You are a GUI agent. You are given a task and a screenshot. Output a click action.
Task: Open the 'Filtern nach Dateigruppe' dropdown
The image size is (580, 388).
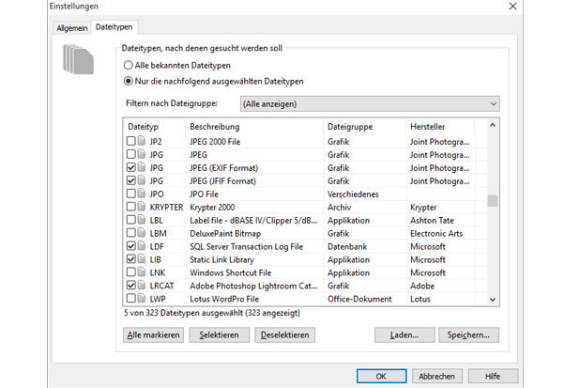pos(370,104)
